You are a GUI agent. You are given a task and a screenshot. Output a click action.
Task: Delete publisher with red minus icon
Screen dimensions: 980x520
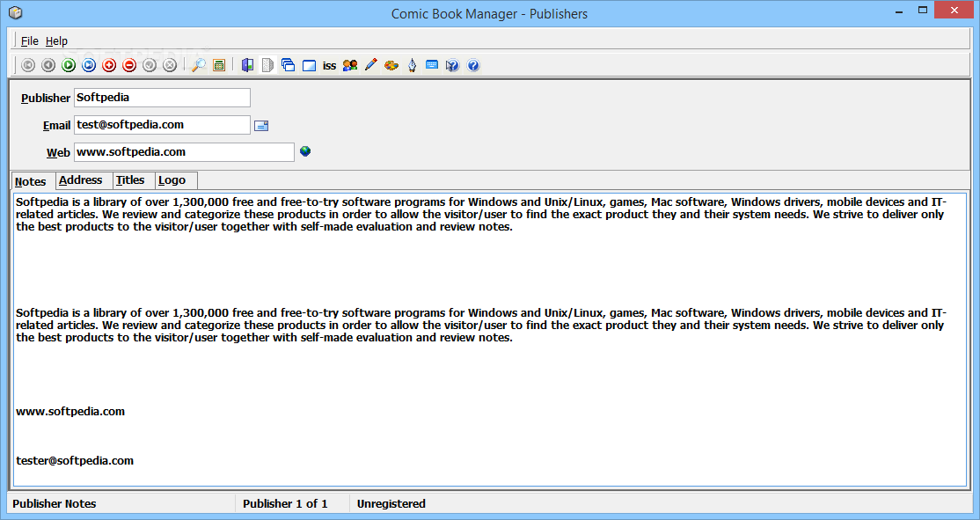tap(129, 65)
